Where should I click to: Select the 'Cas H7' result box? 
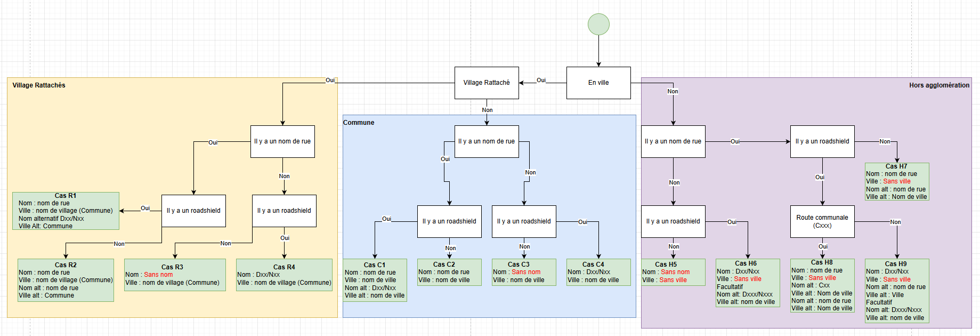897,182
